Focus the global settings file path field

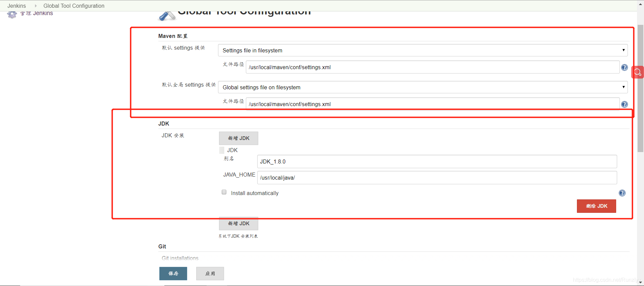(433, 104)
